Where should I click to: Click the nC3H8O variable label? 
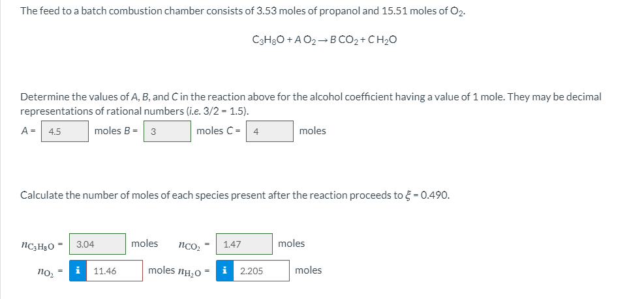click(x=37, y=246)
